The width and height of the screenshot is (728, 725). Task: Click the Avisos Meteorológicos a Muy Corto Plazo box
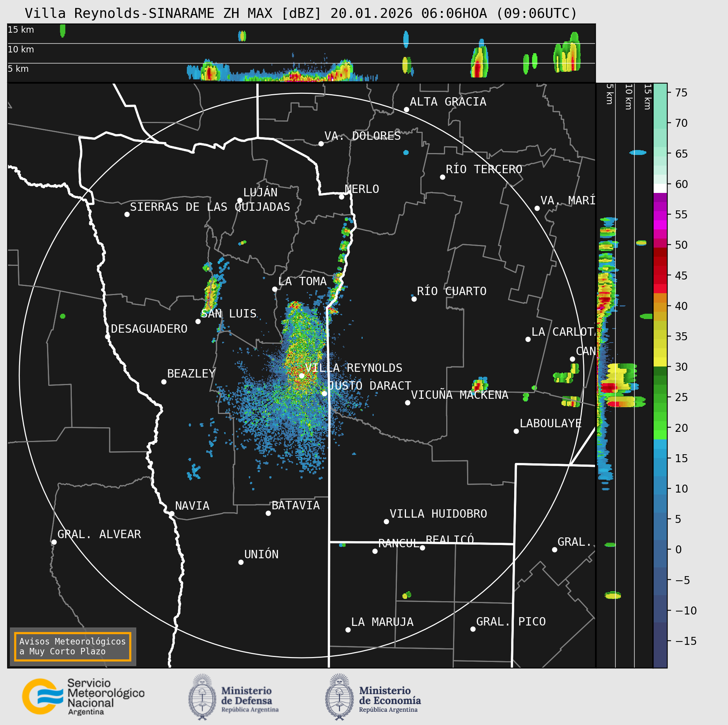pos(73,646)
